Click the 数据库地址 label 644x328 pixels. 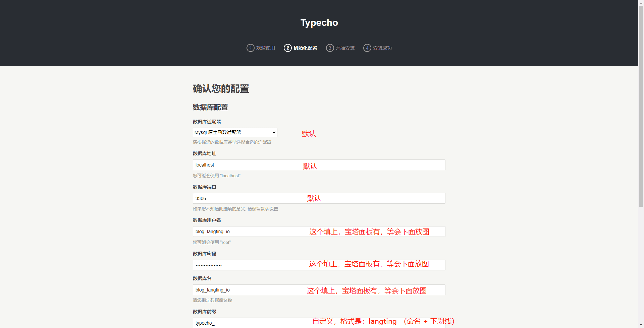[x=205, y=153]
